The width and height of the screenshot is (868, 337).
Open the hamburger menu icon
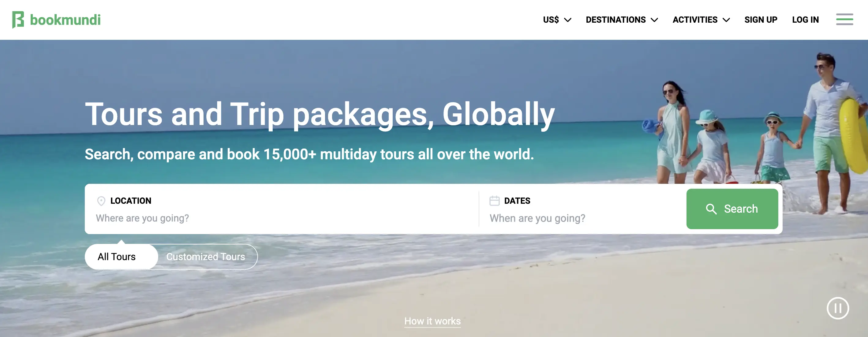coord(844,19)
